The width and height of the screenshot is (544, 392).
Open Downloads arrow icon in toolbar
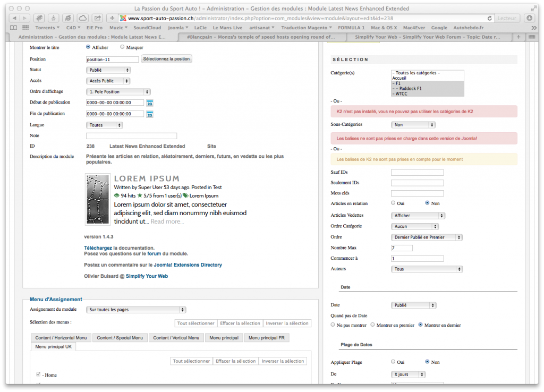(x=530, y=18)
